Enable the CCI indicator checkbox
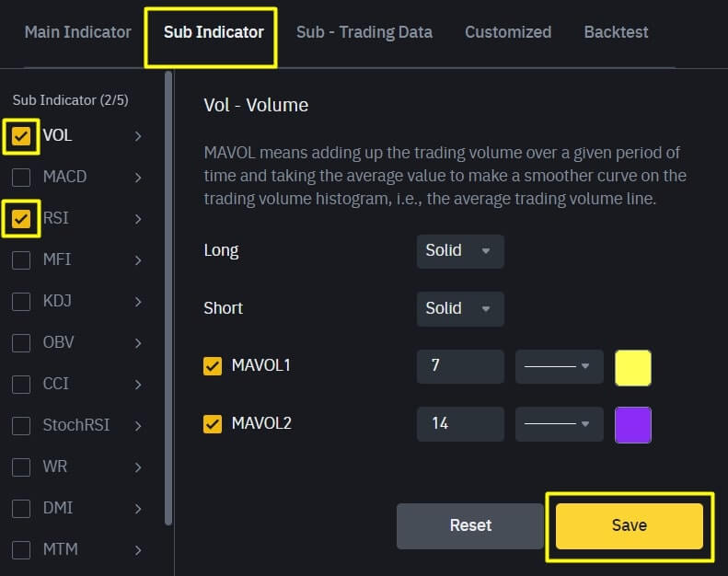The image size is (728, 576). [21, 385]
